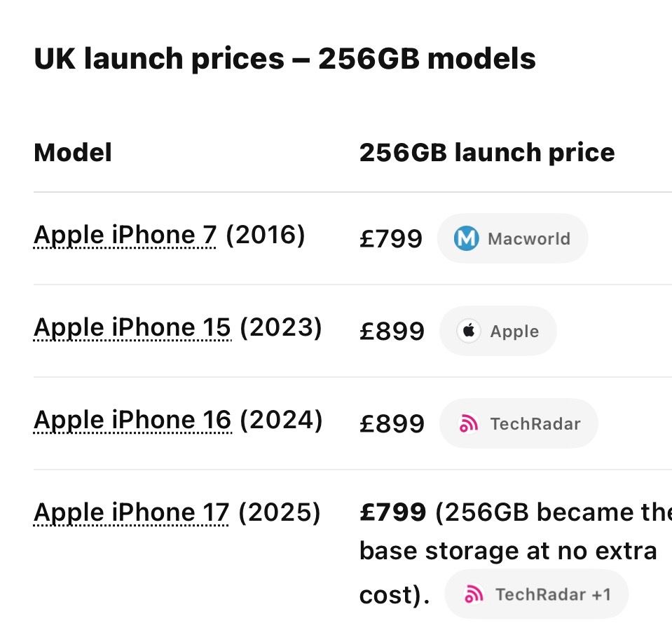The width and height of the screenshot is (672, 642).
Task: Click the pink TechRadar icon in the iPhone 16 row
Action: tap(468, 423)
